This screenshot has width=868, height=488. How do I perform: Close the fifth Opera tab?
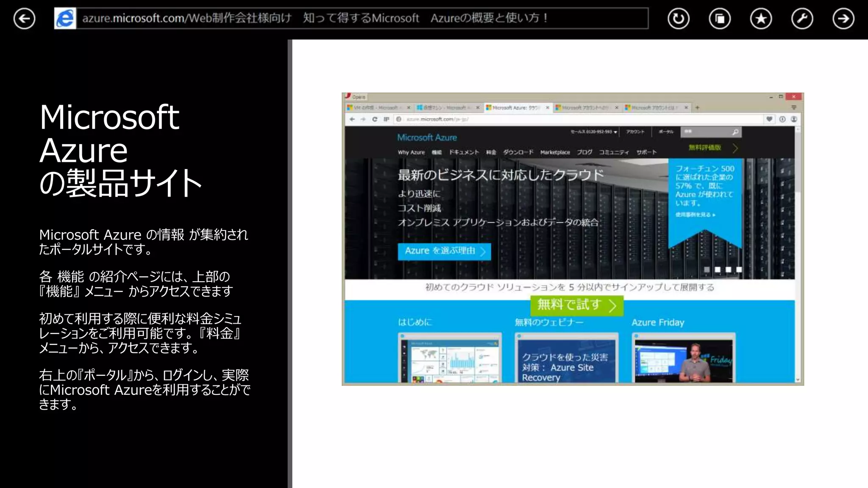pos(686,108)
